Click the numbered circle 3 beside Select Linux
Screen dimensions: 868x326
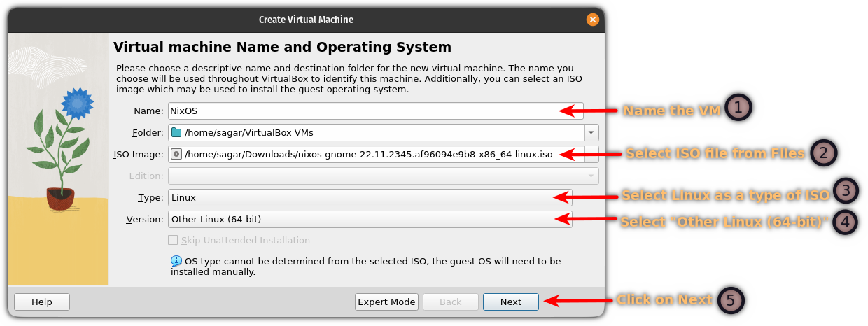pos(846,191)
